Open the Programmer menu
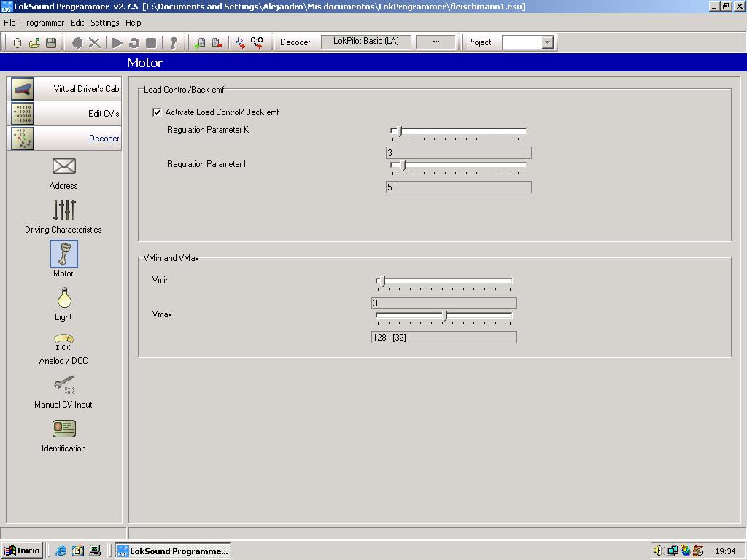 [43, 23]
